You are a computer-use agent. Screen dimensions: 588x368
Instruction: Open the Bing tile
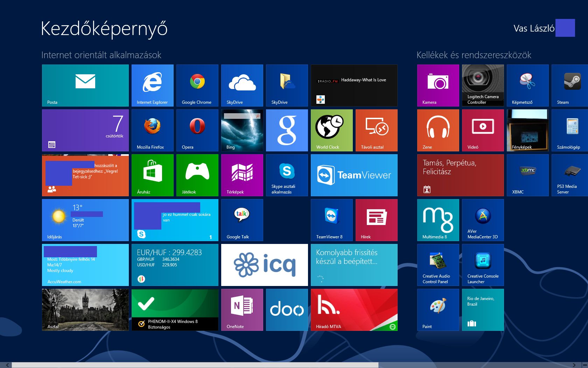(x=242, y=130)
